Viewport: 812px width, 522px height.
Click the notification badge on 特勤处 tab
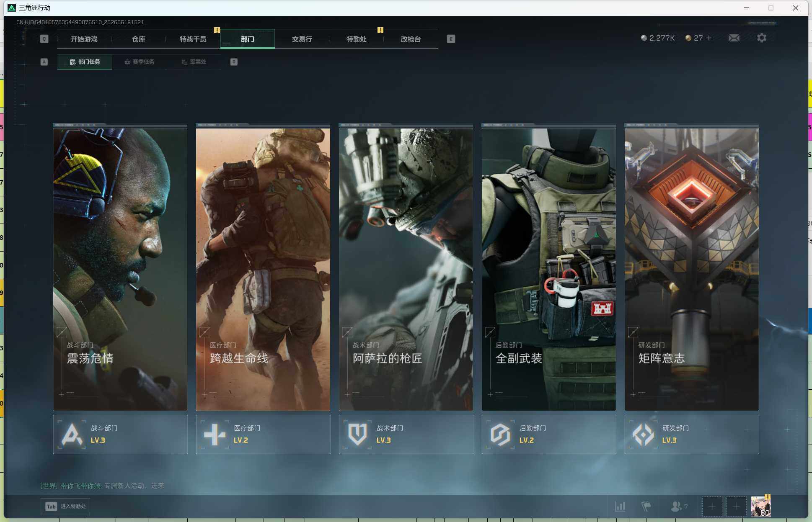point(380,30)
